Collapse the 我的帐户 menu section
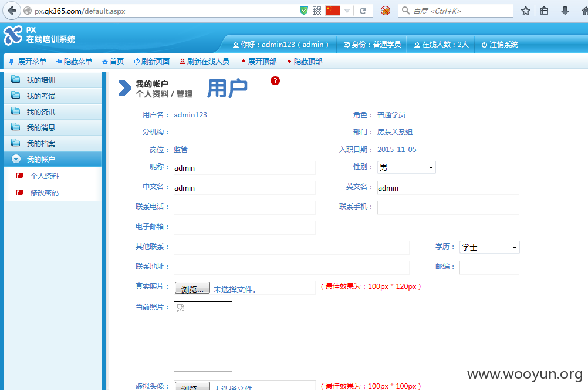This screenshot has width=588, height=391. tap(52, 159)
